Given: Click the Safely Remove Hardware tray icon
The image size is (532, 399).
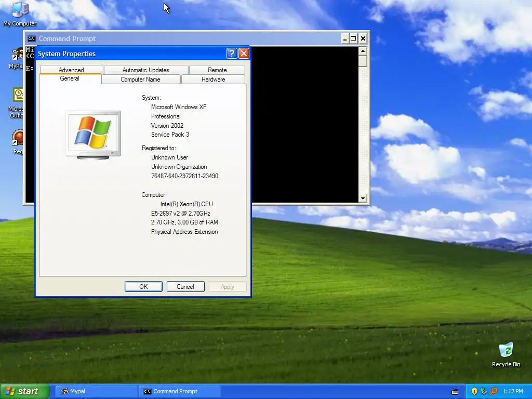Looking at the screenshot, I should point(484,391).
